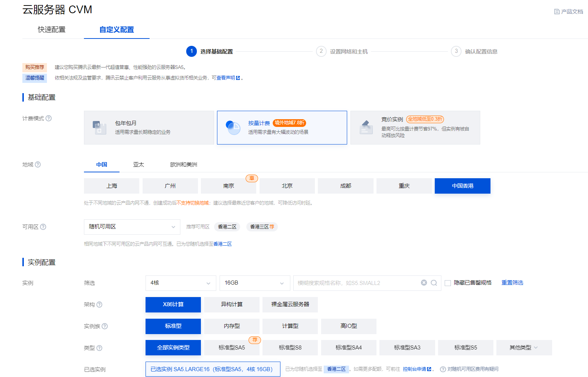This screenshot has width=588, height=377.
Task: Toggle 隐藏已售罄规格 checkbox
Action: pos(448,283)
